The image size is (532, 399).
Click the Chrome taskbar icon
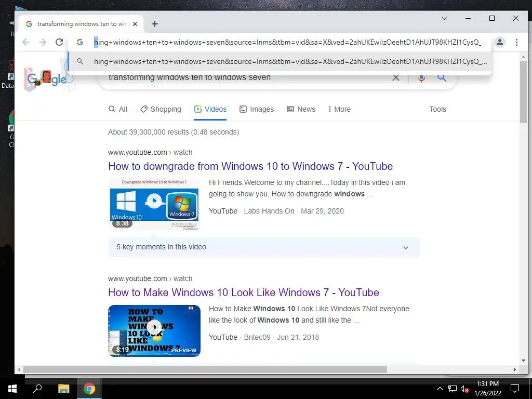(x=89, y=389)
